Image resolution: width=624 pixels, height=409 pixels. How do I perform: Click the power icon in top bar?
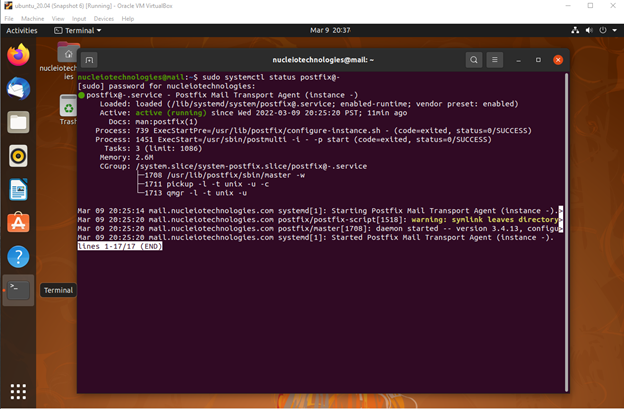click(603, 30)
